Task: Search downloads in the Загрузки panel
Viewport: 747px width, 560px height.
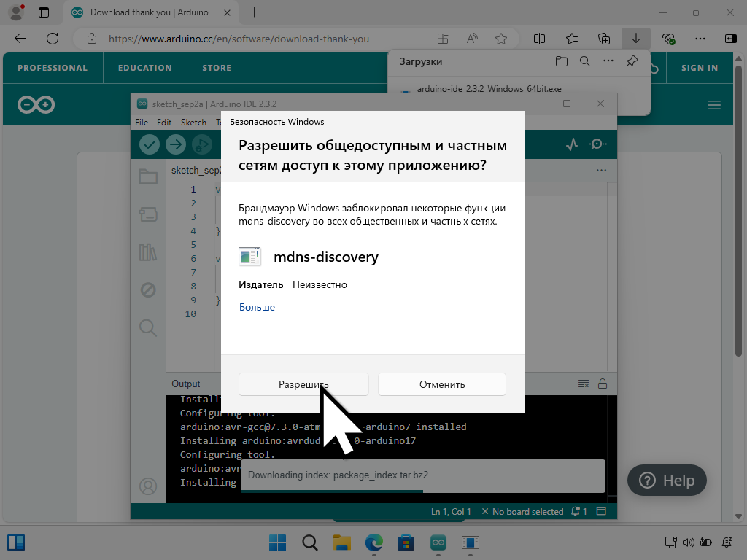Action: pyautogui.click(x=585, y=61)
